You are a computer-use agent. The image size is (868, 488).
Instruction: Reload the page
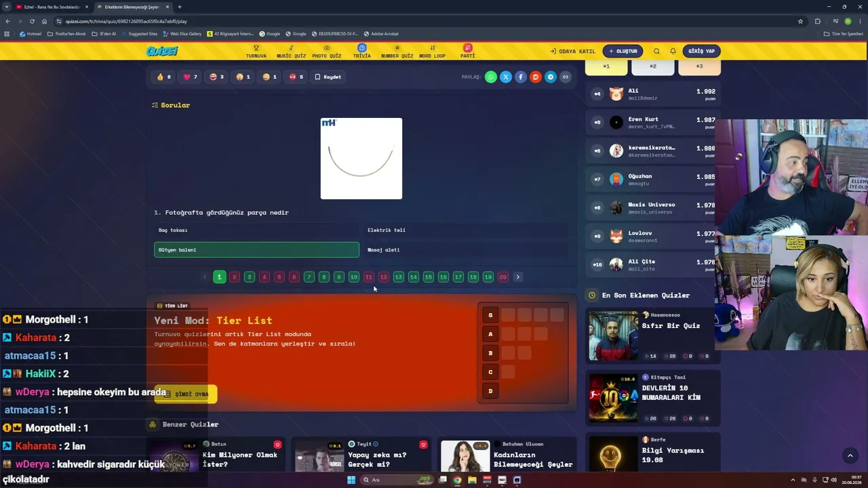point(32,21)
